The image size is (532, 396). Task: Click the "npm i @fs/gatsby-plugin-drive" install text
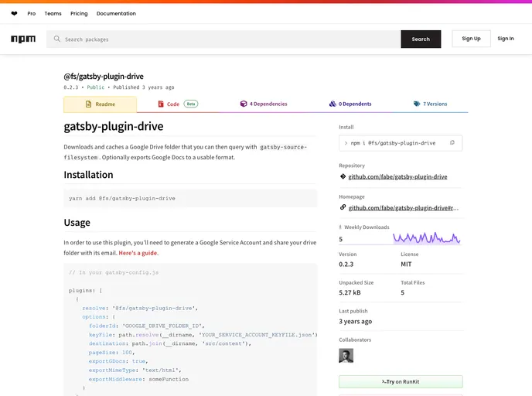pos(394,143)
